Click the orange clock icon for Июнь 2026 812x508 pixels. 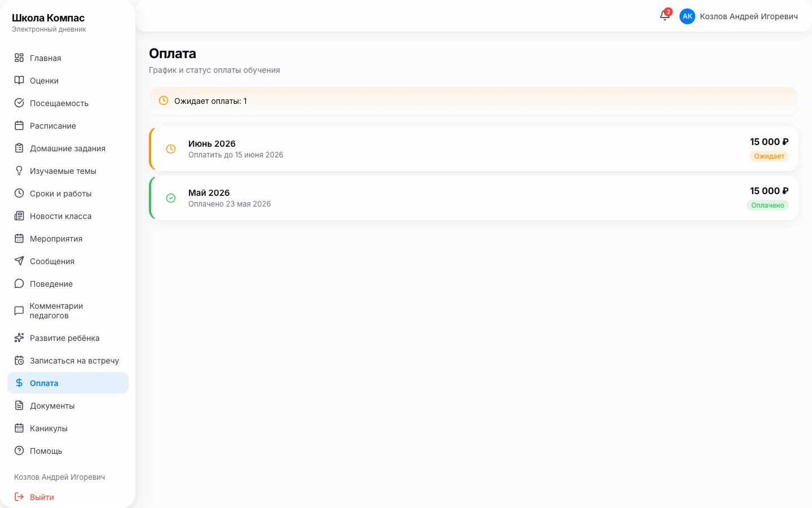coord(171,149)
